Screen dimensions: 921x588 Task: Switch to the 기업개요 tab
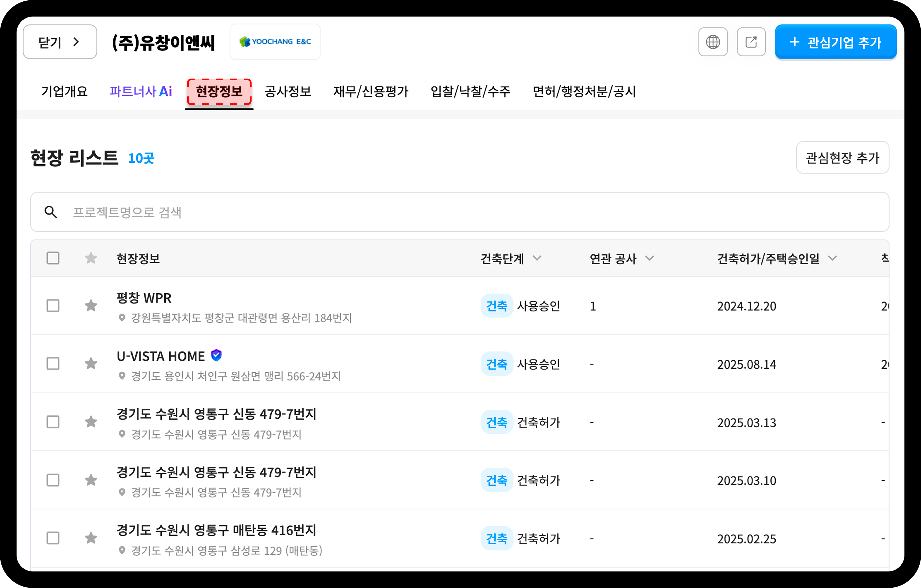64,91
